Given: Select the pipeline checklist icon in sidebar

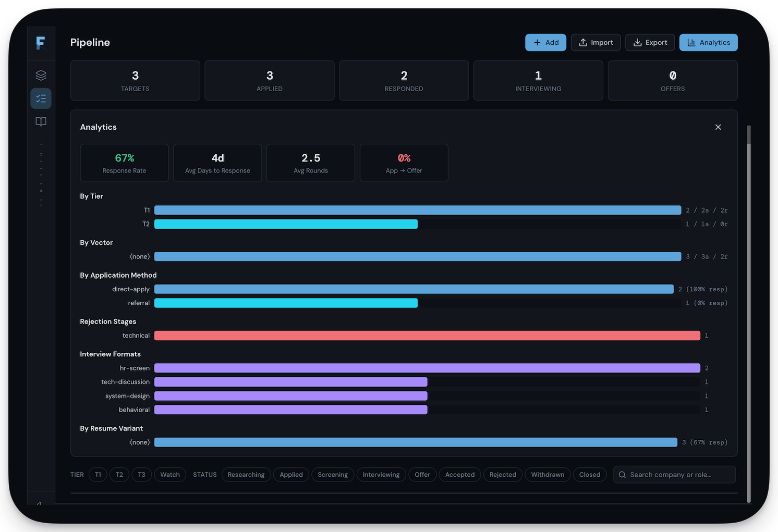Looking at the screenshot, I should tap(41, 98).
